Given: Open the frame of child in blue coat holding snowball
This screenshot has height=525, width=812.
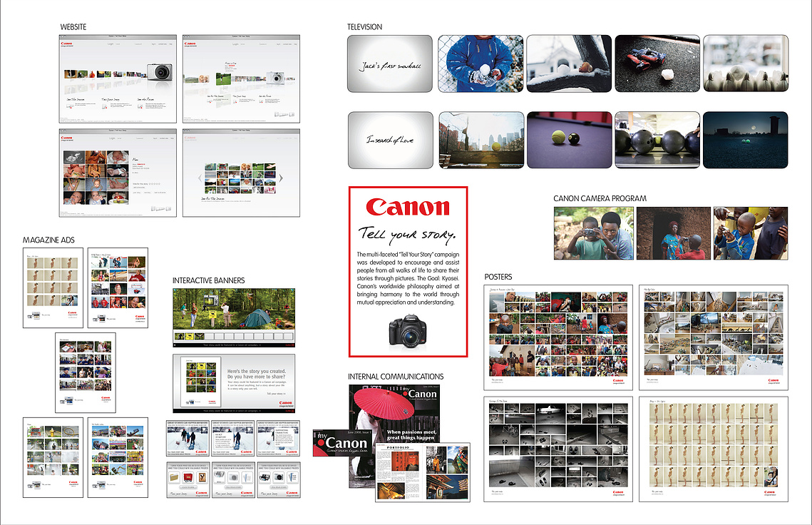Looking at the screenshot, I should 480,63.
